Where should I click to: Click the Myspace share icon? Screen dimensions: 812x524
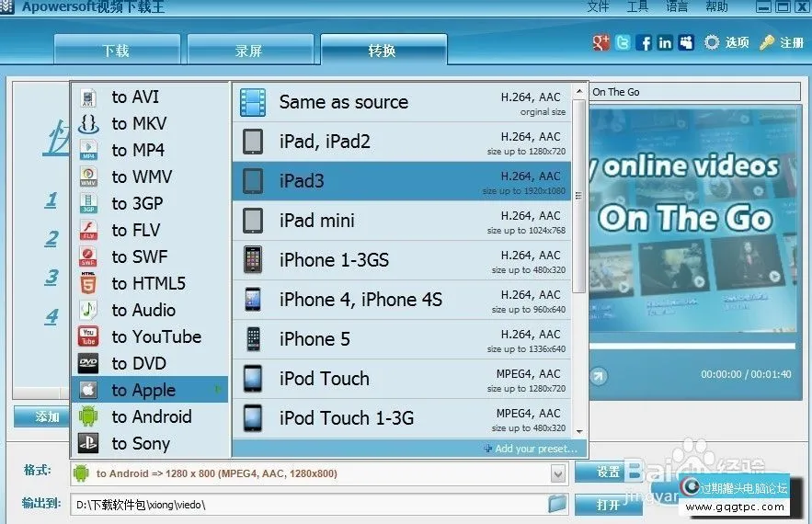686,42
